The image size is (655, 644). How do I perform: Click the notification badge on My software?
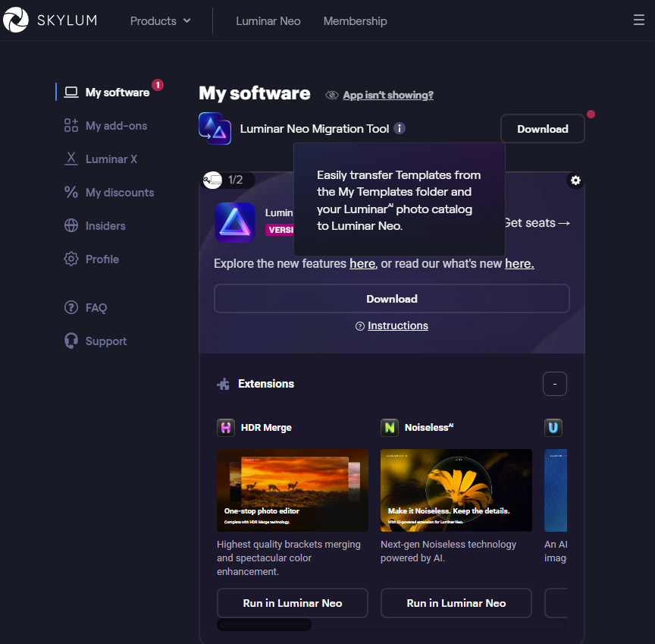click(x=158, y=85)
